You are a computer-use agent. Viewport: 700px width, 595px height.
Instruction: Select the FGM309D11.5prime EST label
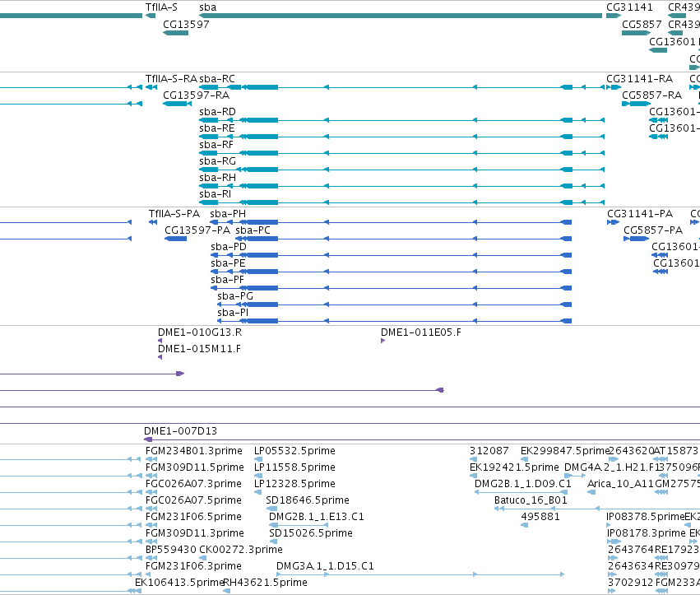pos(195,467)
